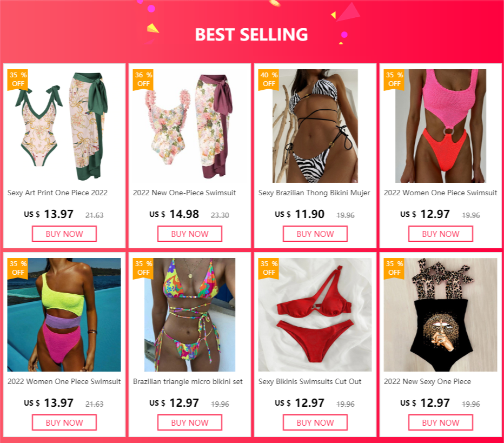
Task: Click the BEST SELLING banner heading
Action: point(251,35)
